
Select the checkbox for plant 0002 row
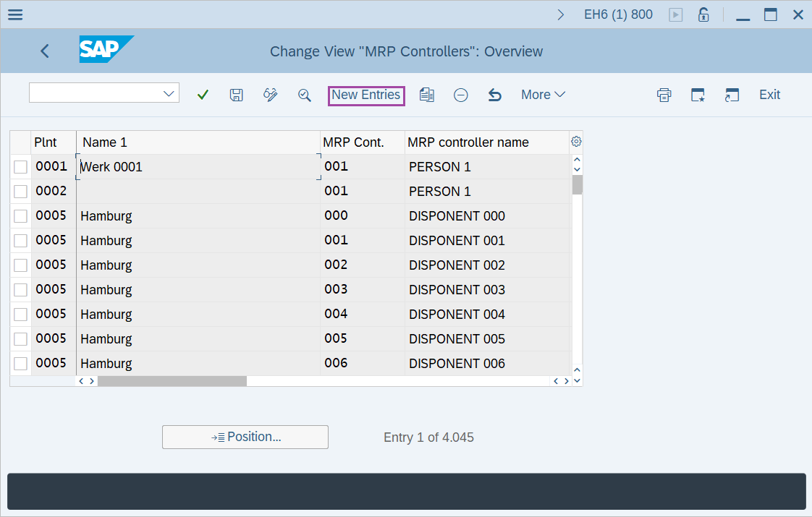[x=20, y=191]
